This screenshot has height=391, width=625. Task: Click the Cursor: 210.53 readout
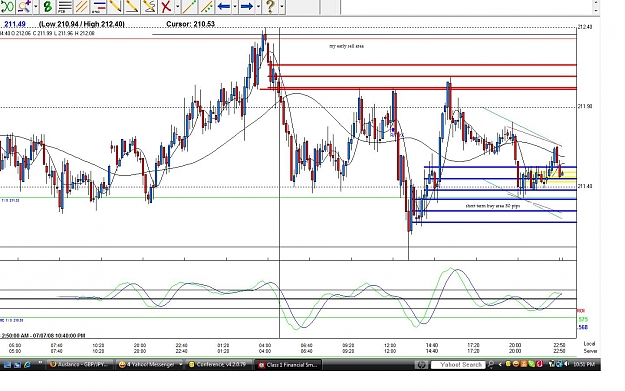[191, 24]
